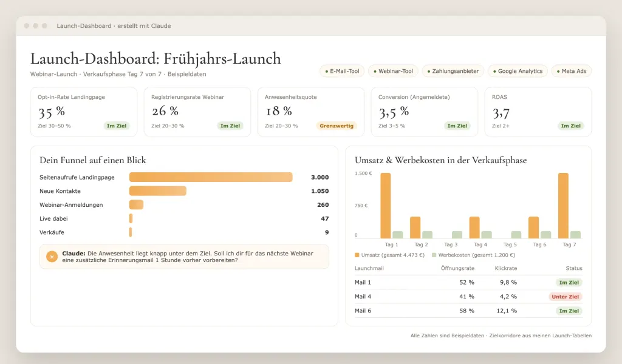Click the Tag 5 green Werbekosten bar
Image resolution: width=622 pixels, height=364 pixels.
click(516, 235)
